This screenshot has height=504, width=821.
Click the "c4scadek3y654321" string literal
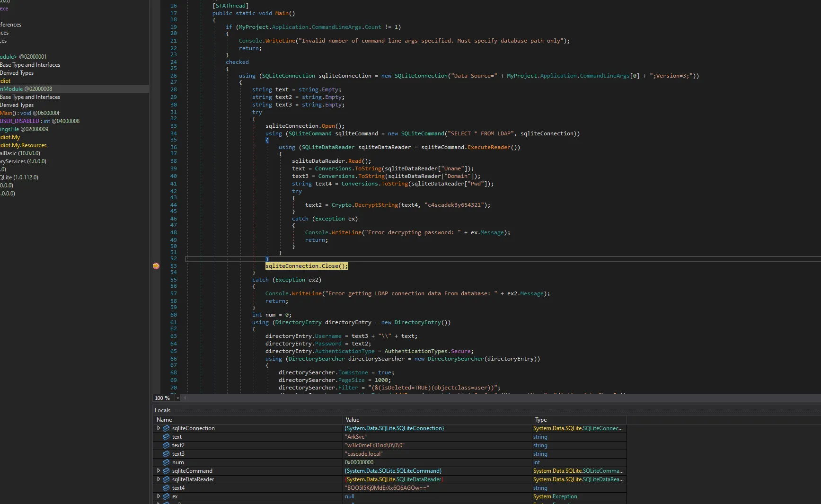(x=454, y=205)
